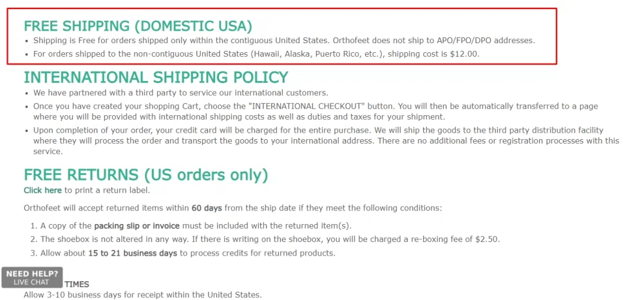Click the '$2.50' re-boxing fee text
Screen dimensions: 644x300
coord(487,239)
